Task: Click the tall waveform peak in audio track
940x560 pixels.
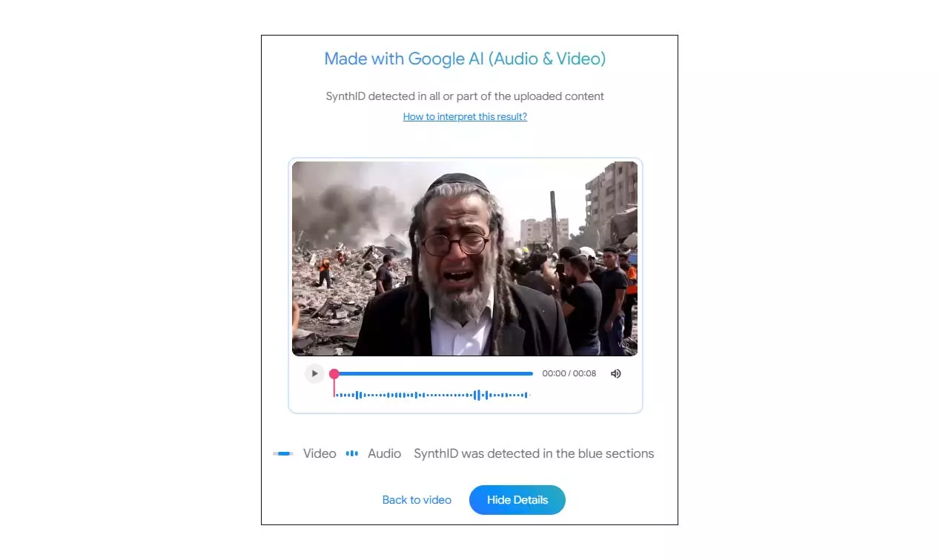Action: click(477, 395)
